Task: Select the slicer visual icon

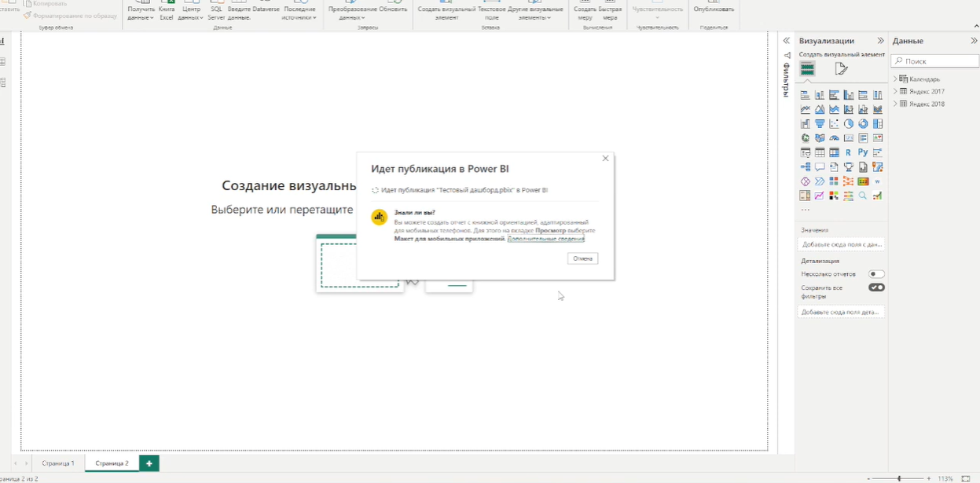Action: (805, 152)
